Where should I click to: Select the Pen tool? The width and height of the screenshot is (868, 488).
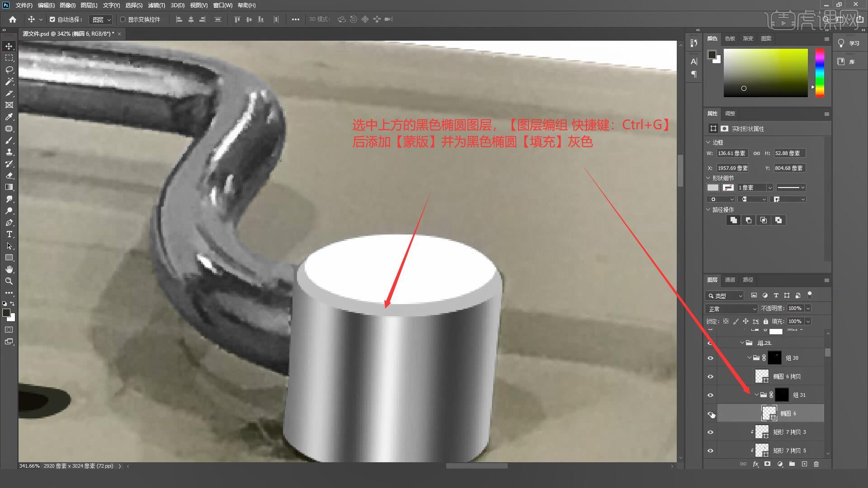tap(9, 222)
